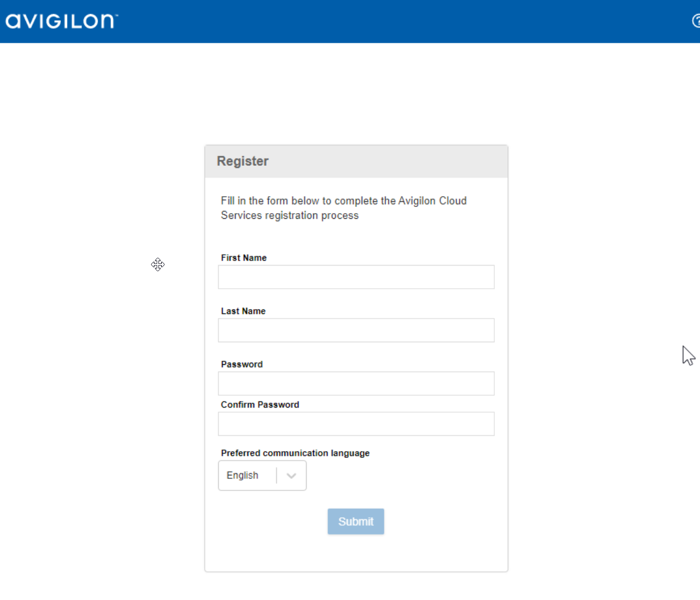Click the Avigilon logo in the header
This screenshot has height=600, width=700.
(61, 21)
